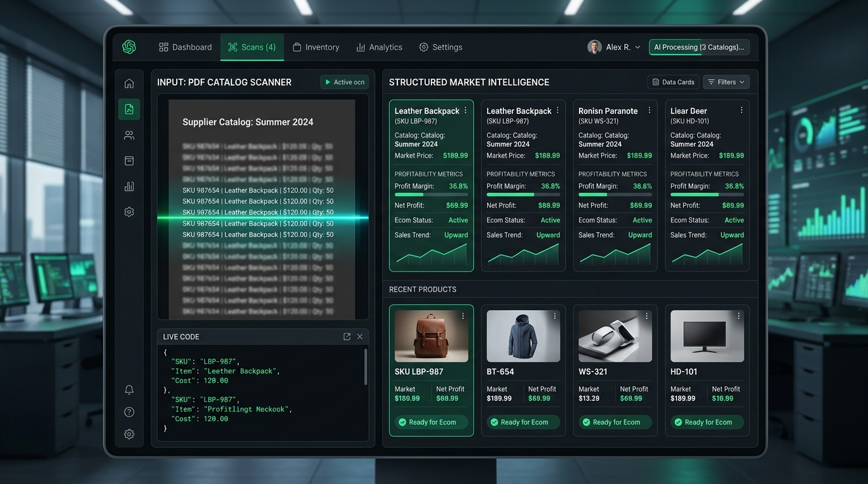
Task: Open the three-dot menu on the HD-101 product
Action: click(739, 316)
